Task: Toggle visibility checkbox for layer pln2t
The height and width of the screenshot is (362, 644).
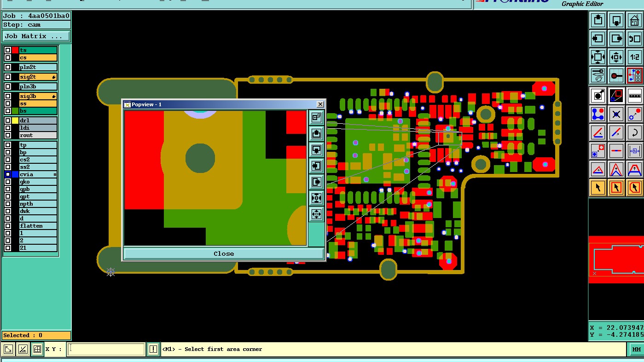Action: point(8,67)
